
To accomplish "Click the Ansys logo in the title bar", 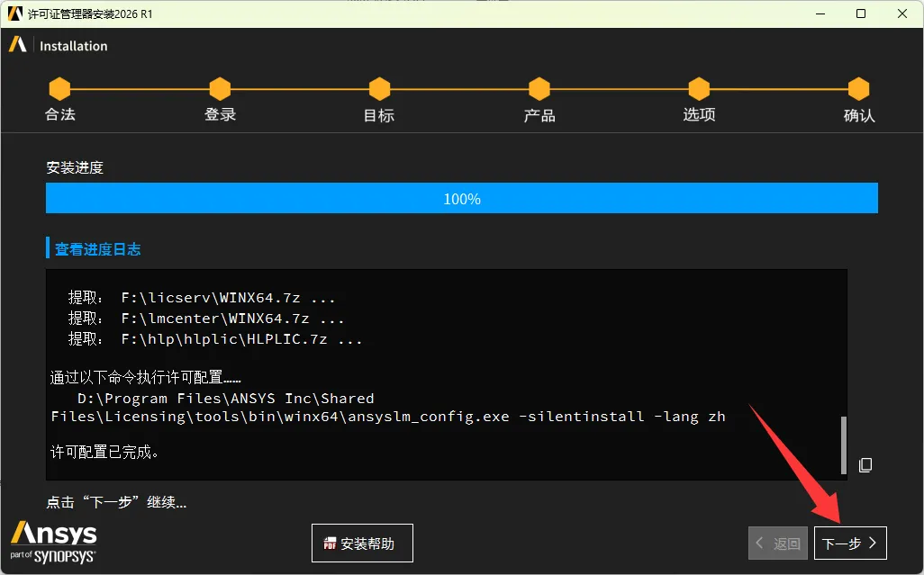I will pyautogui.click(x=15, y=13).
